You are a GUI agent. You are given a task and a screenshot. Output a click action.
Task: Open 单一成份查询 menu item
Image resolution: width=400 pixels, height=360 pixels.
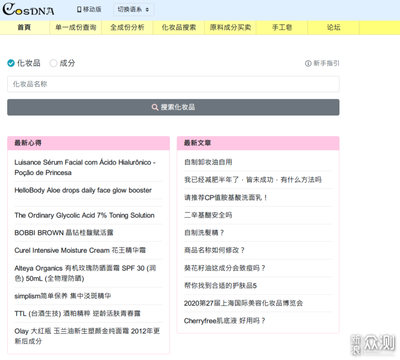pyautogui.click(x=76, y=27)
